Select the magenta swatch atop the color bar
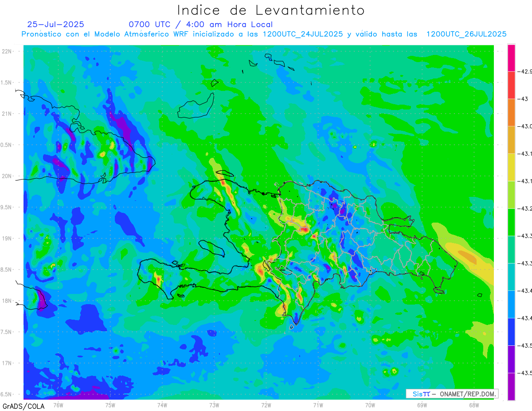The width and height of the screenshot is (532, 411). 512,58
